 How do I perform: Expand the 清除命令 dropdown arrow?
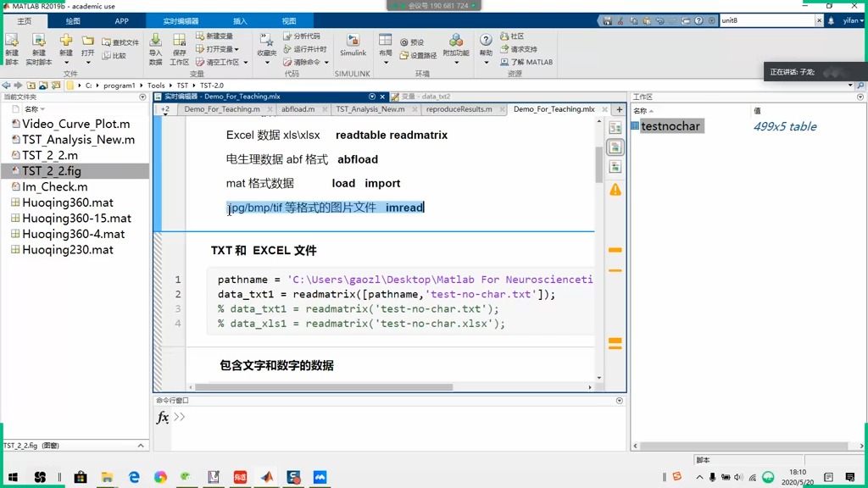pos(326,63)
